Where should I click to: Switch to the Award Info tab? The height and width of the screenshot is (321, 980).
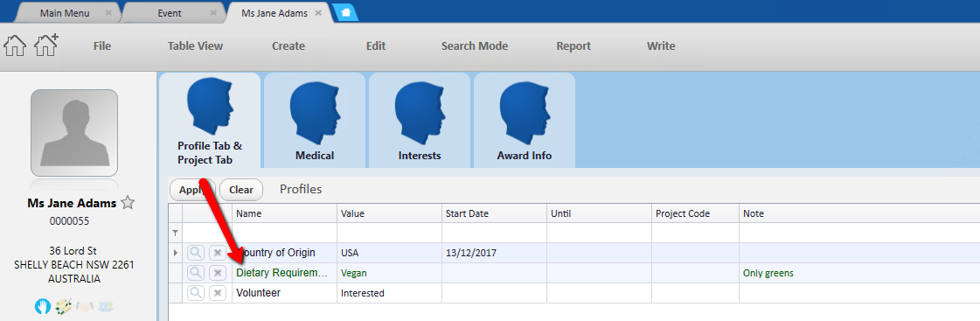click(x=525, y=120)
